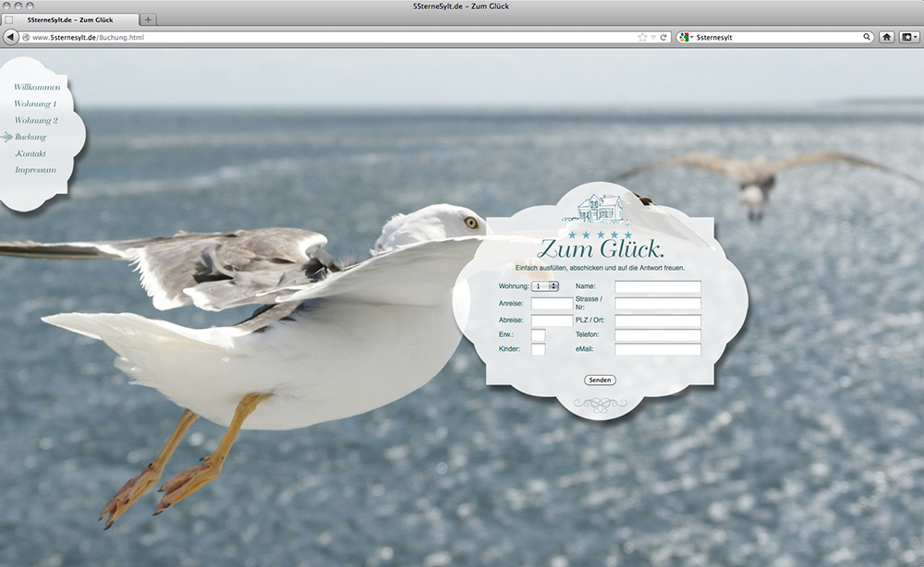Open the Willkommen page from the side menu
924x567 pixels.
[37, 87]
